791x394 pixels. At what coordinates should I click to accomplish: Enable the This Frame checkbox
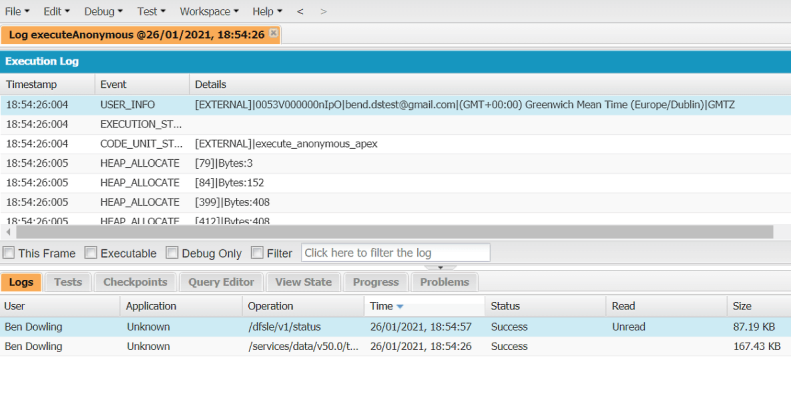[x=9, y=253]
